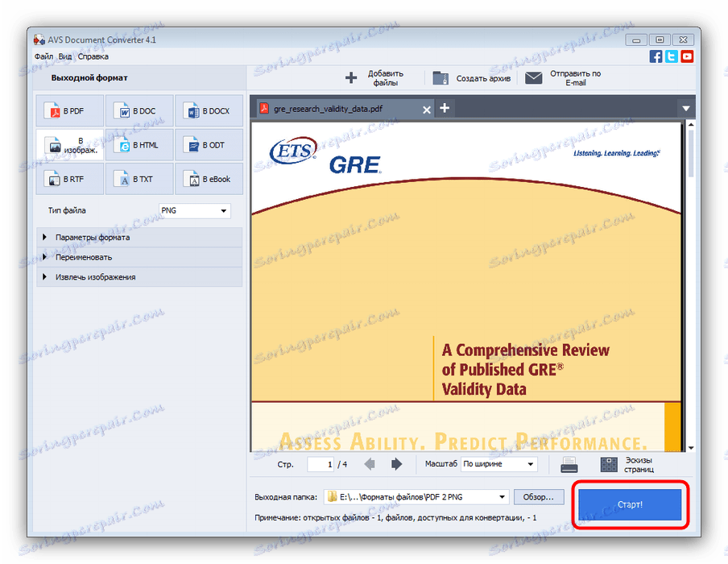Click the AVS Document Converter title icon
The height and width of the screenshot is (564, 728).
pos(39,40)
